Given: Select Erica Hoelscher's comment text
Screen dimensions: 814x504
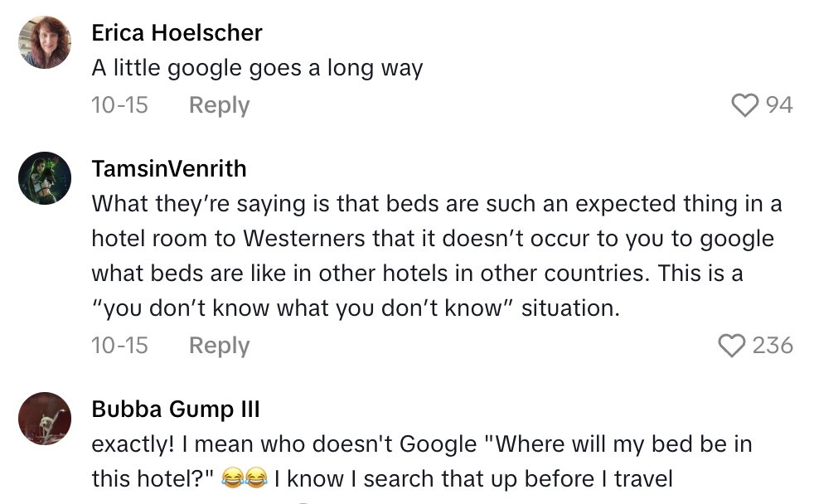Looking at the screenshot, I should click(256, 68).
